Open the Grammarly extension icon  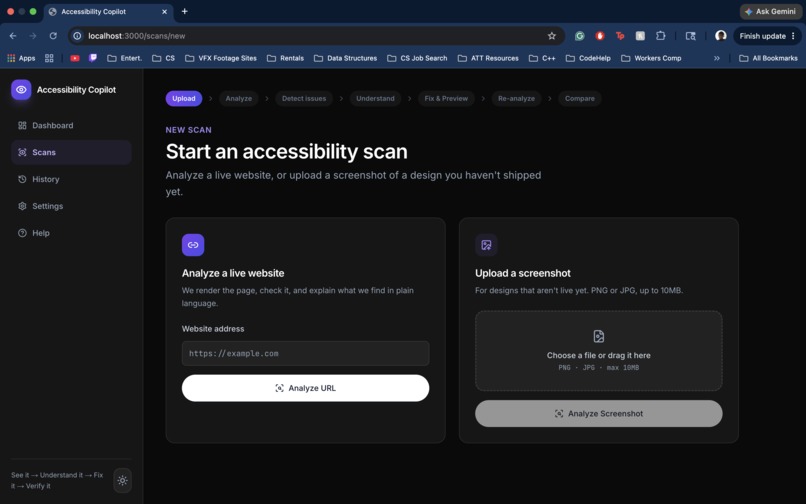[x=579, y=35]
